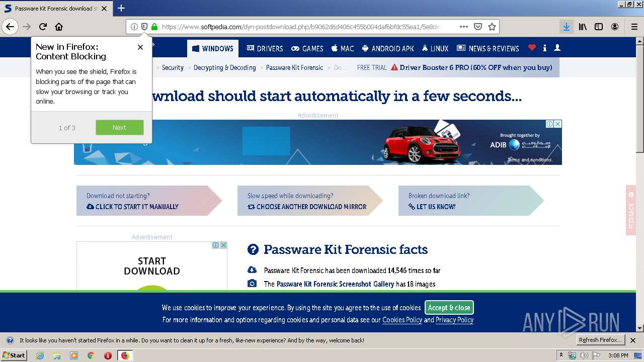Screen dimensions: 644x362
Task: Click the Refresh Firefox button
Action: click(x=601, y=340)
